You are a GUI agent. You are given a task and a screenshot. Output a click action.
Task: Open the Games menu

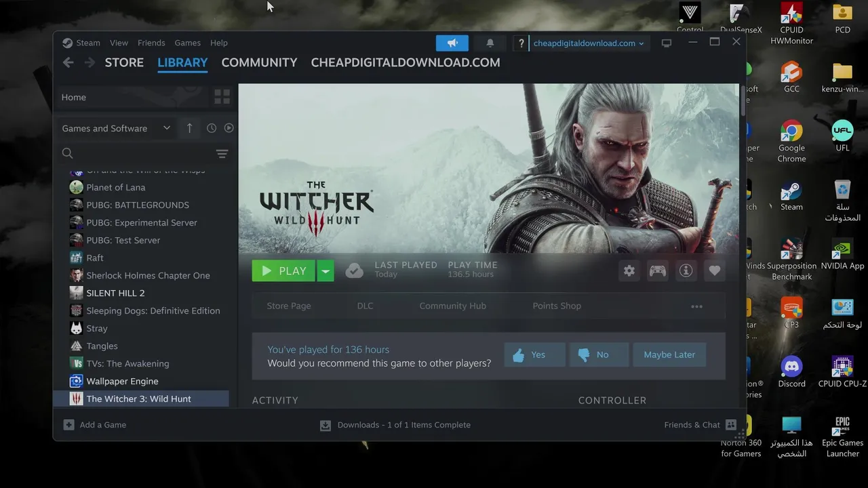(x=187, y=43)
